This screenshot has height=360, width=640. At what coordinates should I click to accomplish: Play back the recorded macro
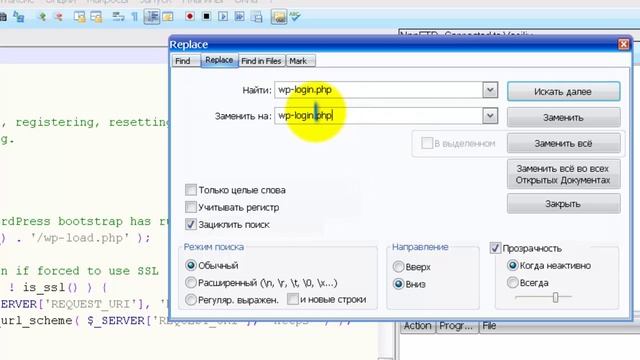(x=223, y=17)
